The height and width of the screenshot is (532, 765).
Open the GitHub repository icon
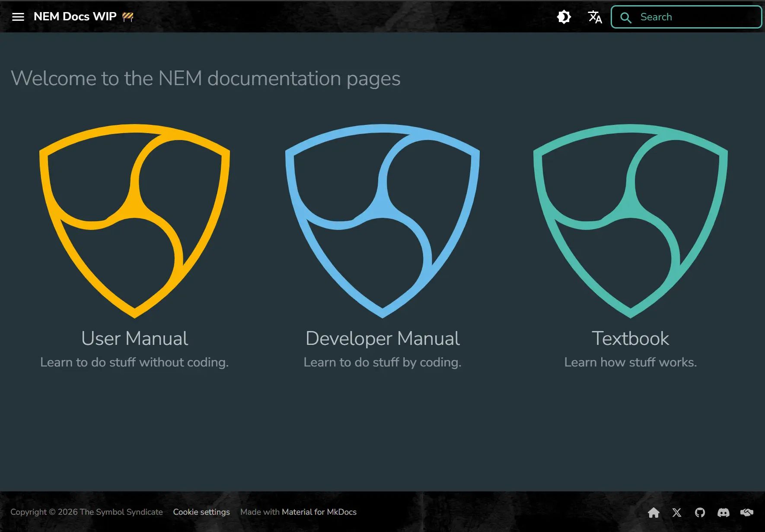click(700, 513)
